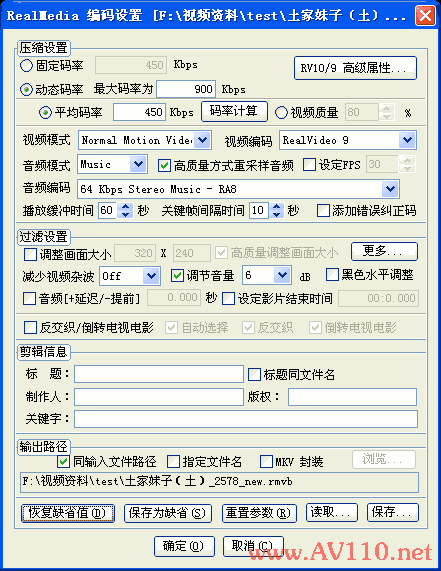Select the 动态码率 radio option

coord(26,89)
